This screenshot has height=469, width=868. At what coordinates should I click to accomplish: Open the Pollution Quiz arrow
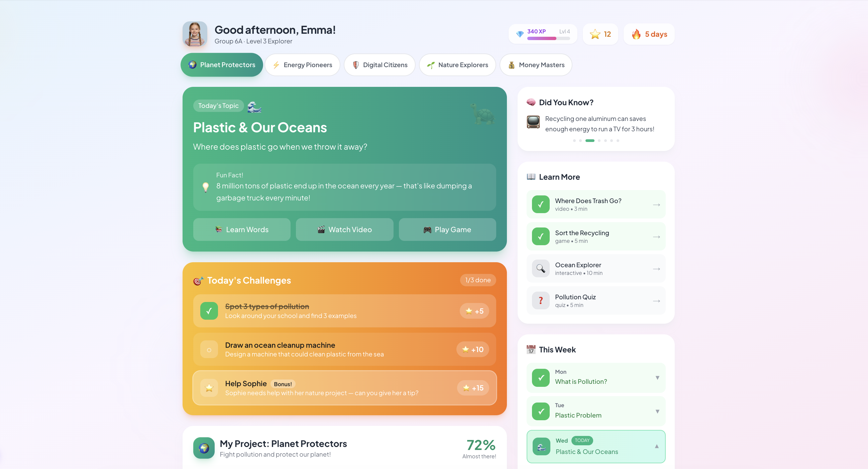pyautogui.click(x=656, y=301)
